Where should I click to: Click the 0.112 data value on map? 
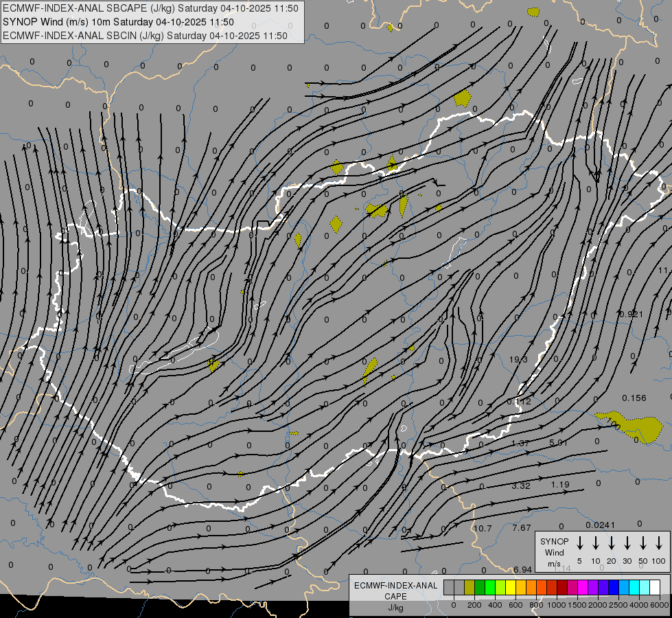(519, 402)
